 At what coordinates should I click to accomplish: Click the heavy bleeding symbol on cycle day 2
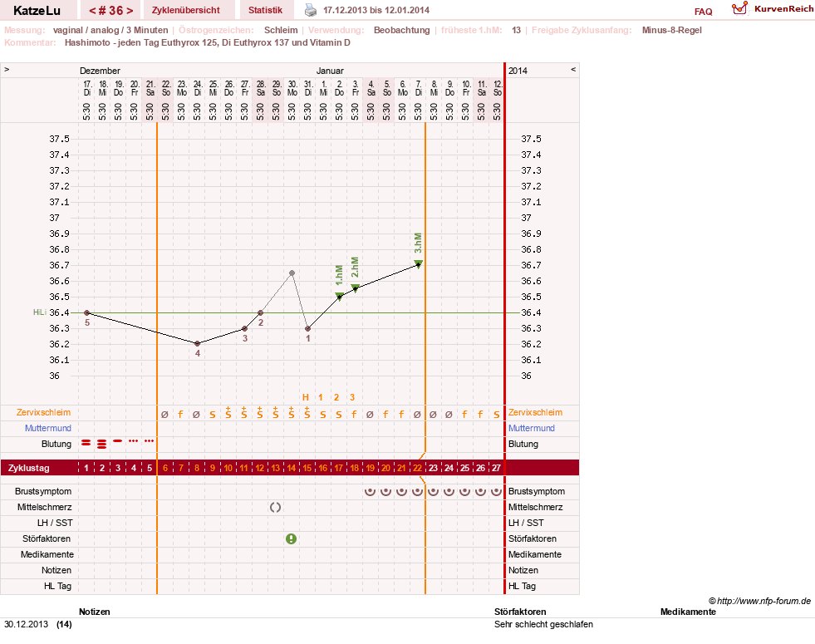pos(102,444)
